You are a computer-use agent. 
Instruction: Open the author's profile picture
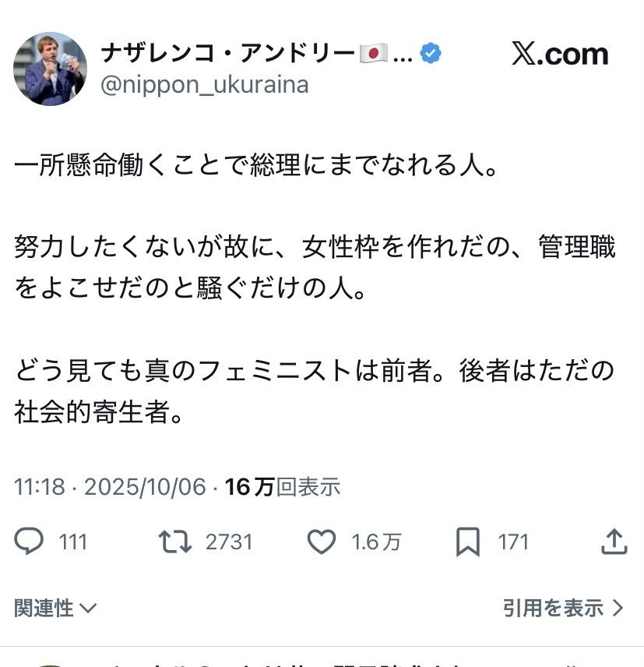50,69
